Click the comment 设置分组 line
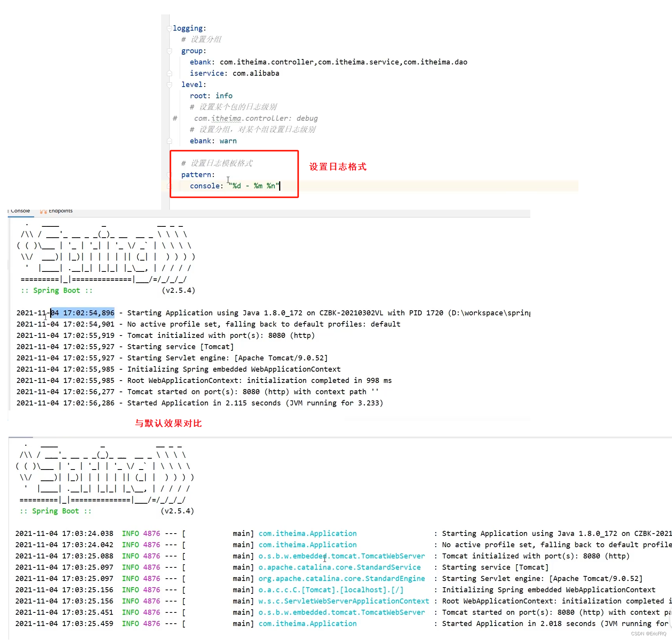This screenshot has width=672, height=640. pos(201,40)
